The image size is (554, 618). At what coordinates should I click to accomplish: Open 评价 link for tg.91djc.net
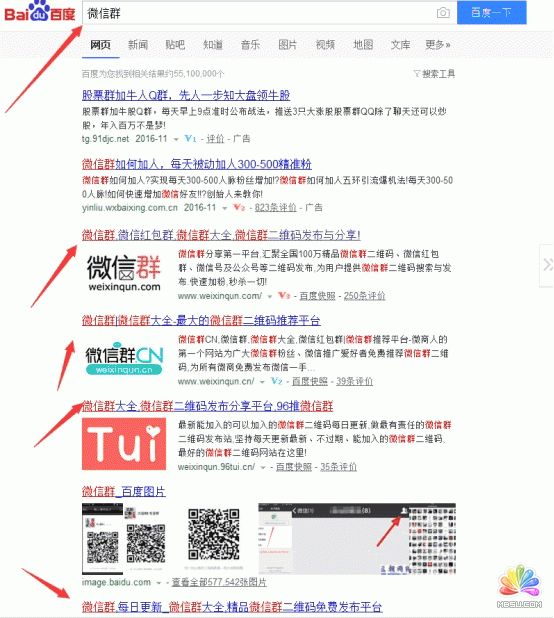215,139
